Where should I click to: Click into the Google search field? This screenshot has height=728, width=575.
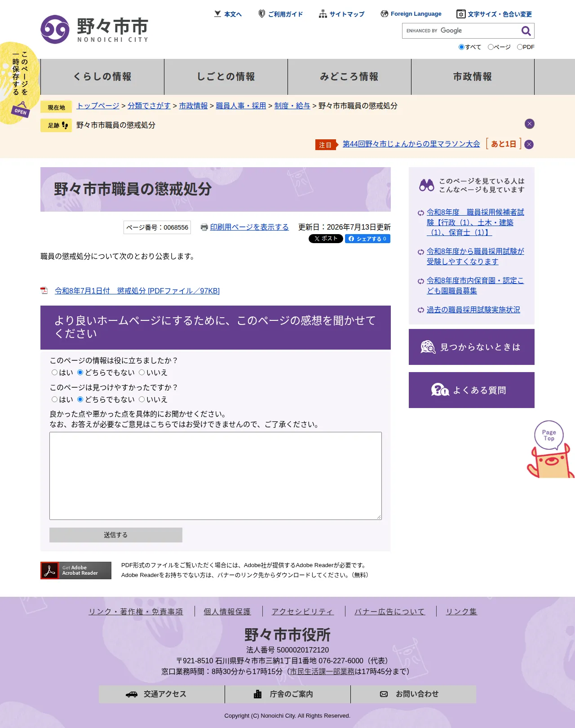point(460,31)
